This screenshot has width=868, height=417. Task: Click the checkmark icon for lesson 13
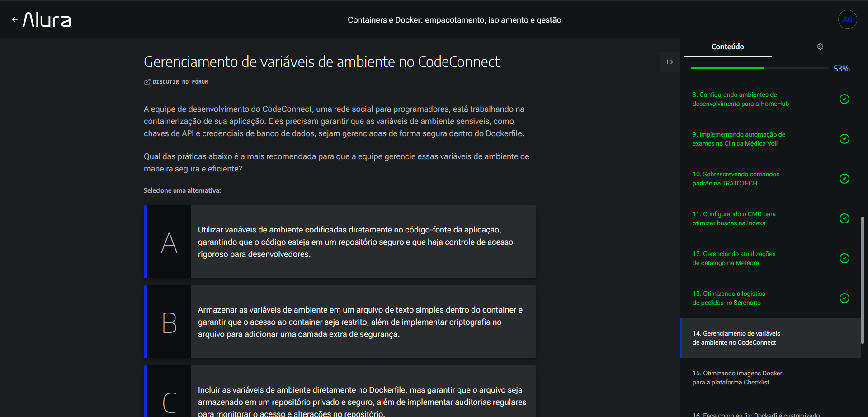[x=844, y=298]
